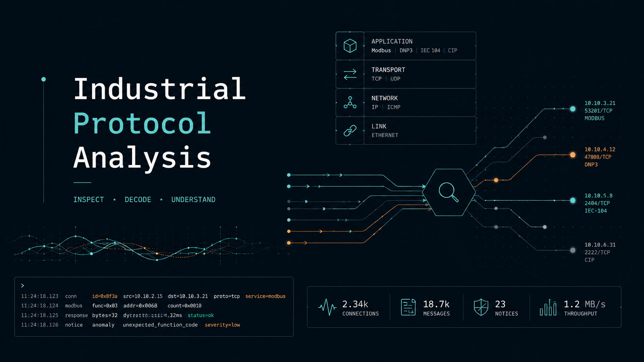Click the unexpected_function_code log entry
The image size is (644, 362).
coord(160,325)
